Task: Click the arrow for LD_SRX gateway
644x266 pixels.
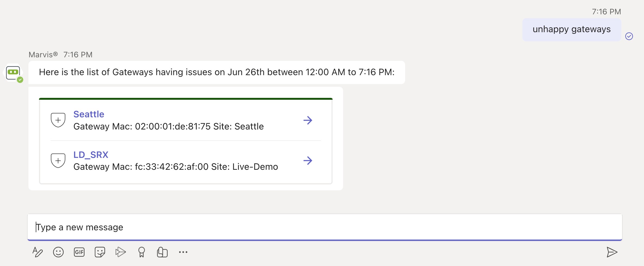Action: tap(308, 161)
